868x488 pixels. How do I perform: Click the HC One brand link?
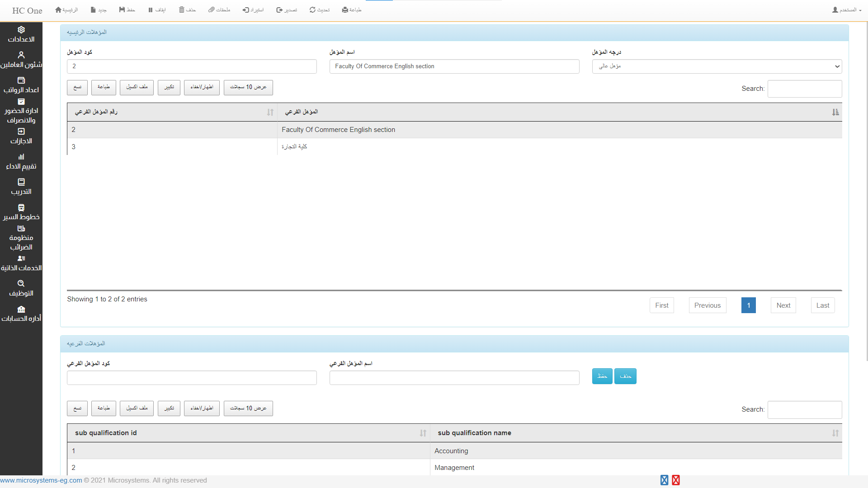coord(27,11)
